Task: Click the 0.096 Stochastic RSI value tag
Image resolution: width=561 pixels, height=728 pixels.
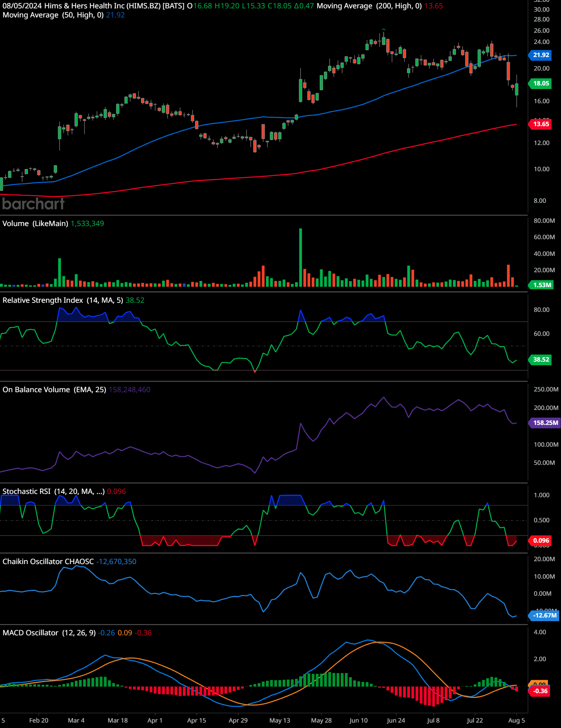Action: pos(540,541)
